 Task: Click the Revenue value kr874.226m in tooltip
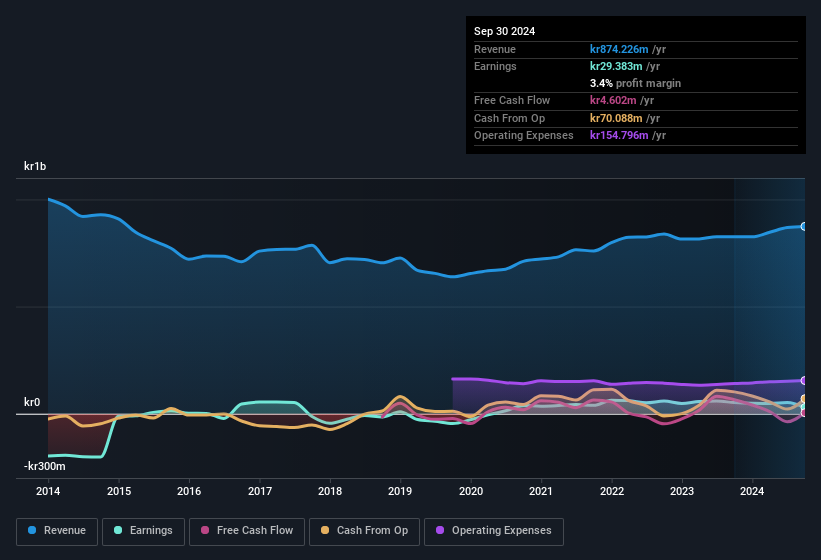[619, 49]
